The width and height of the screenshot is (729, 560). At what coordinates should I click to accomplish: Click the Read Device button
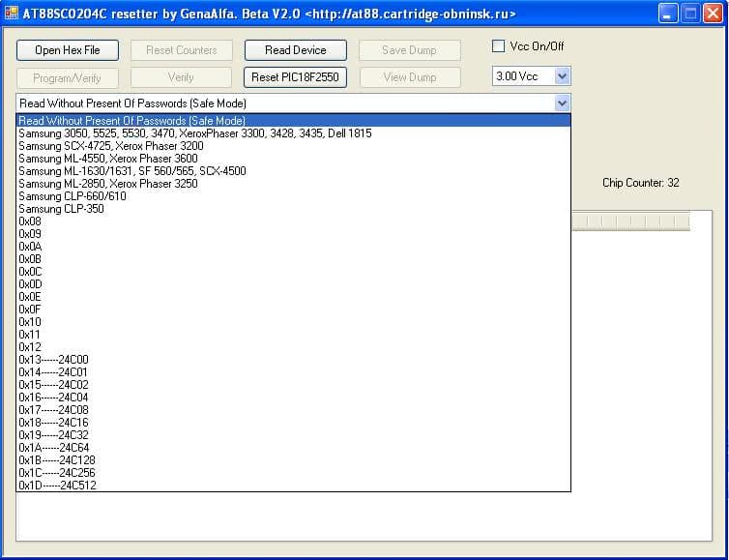(296, 50)
